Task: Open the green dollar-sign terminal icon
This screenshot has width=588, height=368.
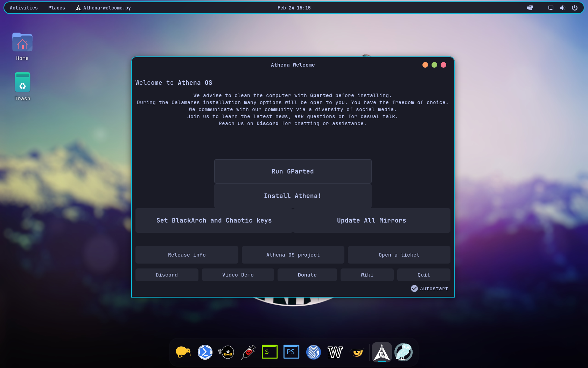Action: click(x=270, y=352)
